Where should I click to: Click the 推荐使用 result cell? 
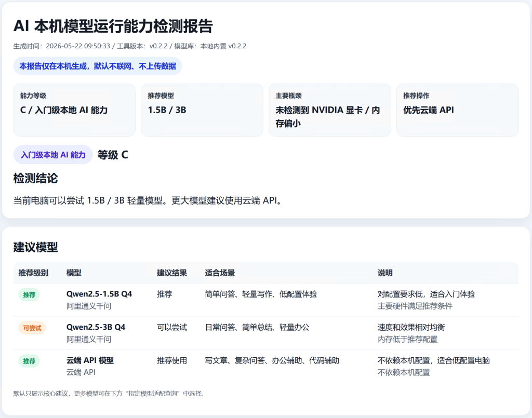click(171, 360)
